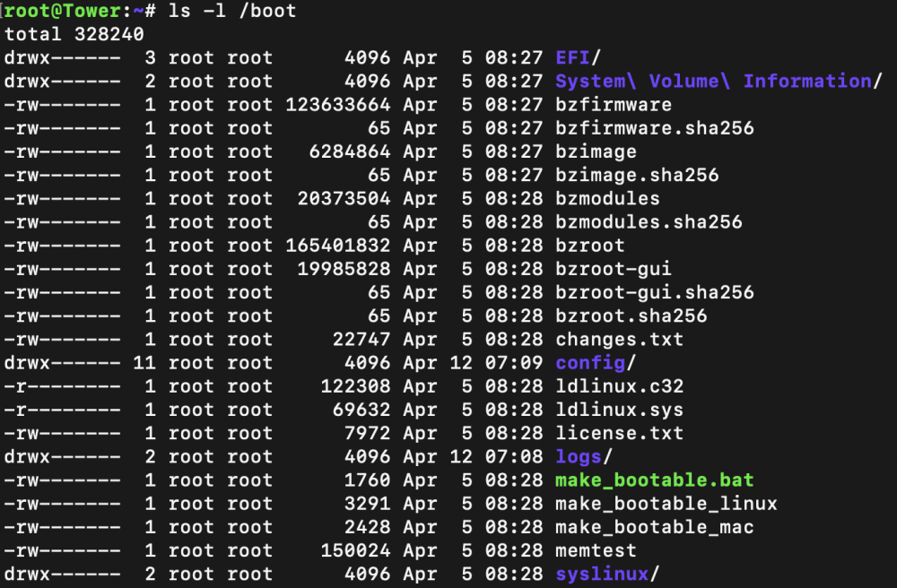Click permissions "-r--------" on ldlinux.c32 row
The image size is (897, 588).
(63, 385)
